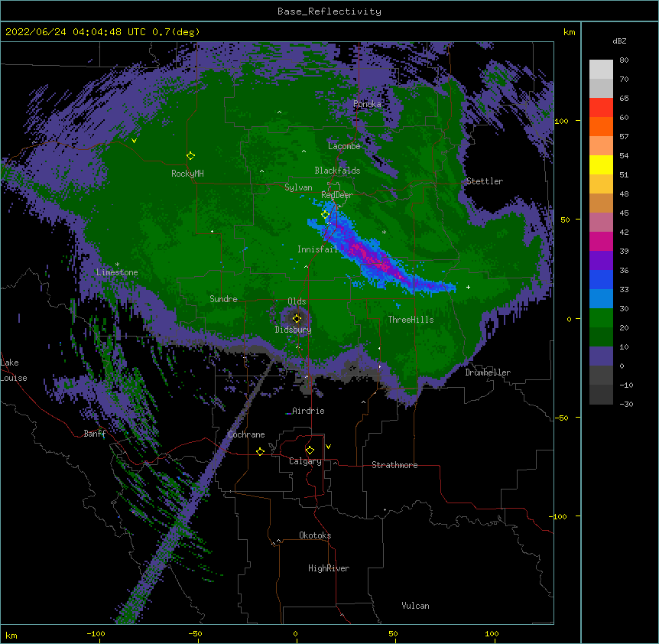Image resolution: width=659 pixels, height=644 pixels.
Task: Select the yellow legend swatch below 54 dBZ
Action: pyautogui.click(x=601, y=165)
